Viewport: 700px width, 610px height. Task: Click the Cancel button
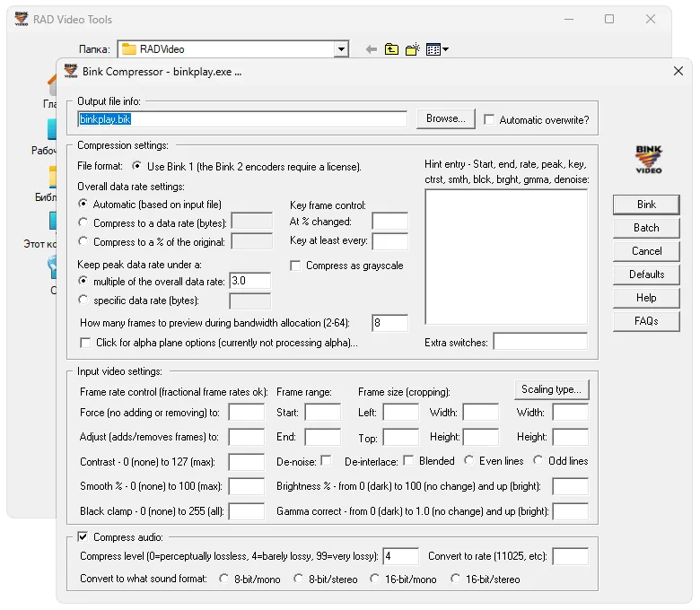point(646,251)
